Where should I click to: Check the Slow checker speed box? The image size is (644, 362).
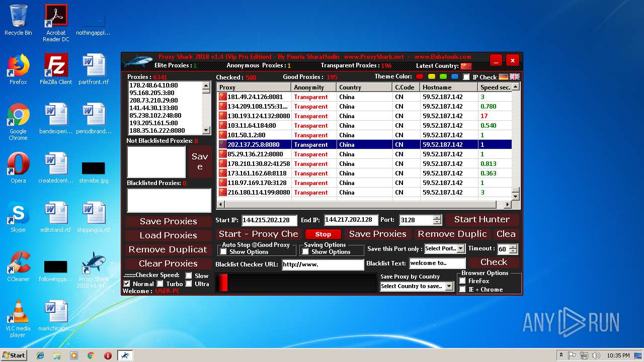[x=189, y=276]
